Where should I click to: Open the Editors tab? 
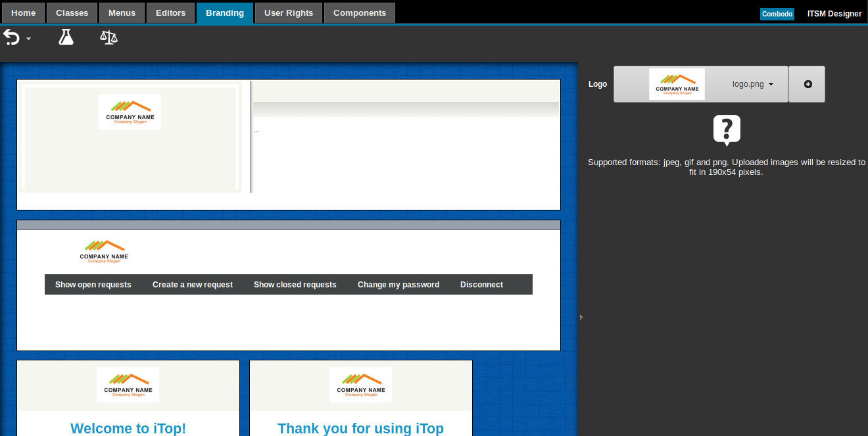[170, 13]
